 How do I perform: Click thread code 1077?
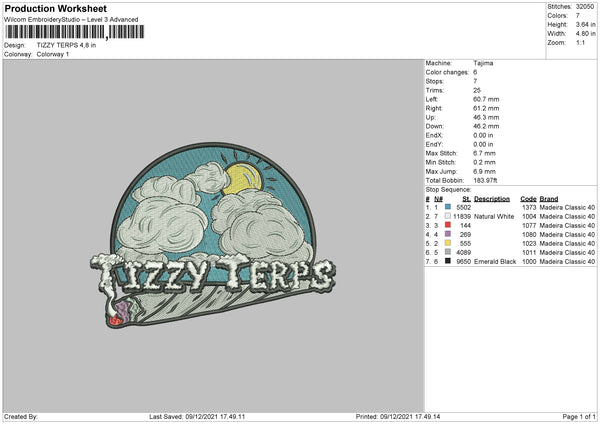pyautogui.click(x=529, y=225)
